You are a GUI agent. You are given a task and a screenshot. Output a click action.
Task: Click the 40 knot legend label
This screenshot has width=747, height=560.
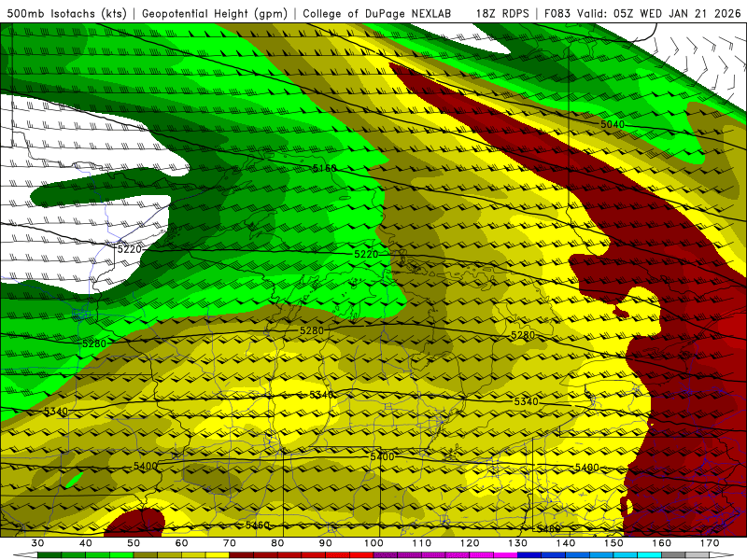click(86, 543)
